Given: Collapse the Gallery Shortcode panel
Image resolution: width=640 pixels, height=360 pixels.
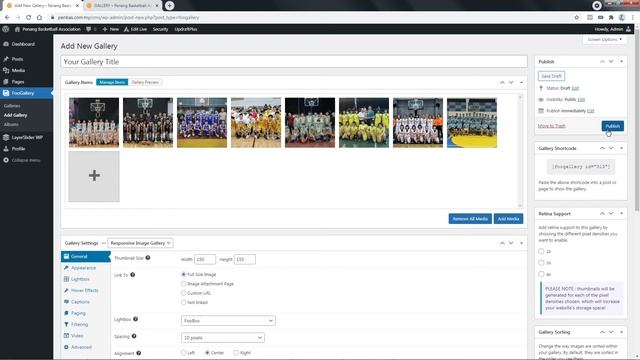Looking at the screenshot, I should [621, 148].
